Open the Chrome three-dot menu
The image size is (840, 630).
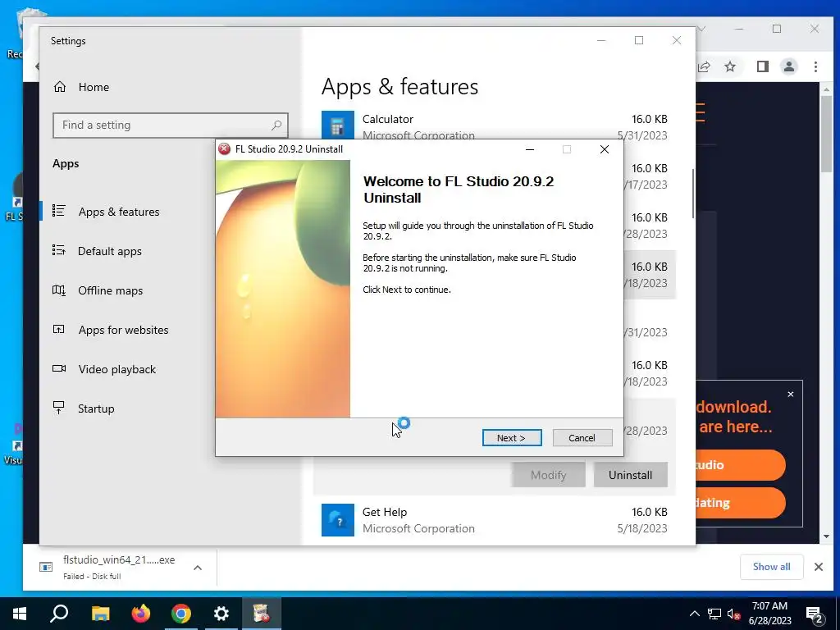point(815,66)
